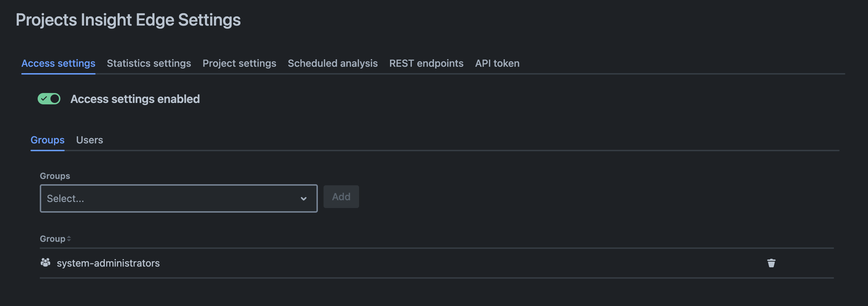Click the Groups field label above the select
This screenshot has width=868, height=306.
coord(55,176)
